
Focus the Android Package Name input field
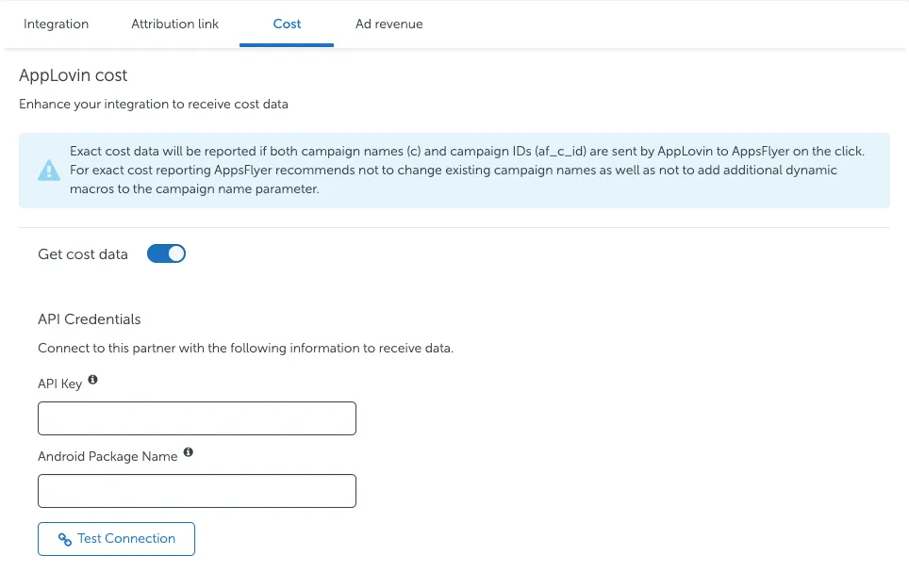[x=197, y=491]
